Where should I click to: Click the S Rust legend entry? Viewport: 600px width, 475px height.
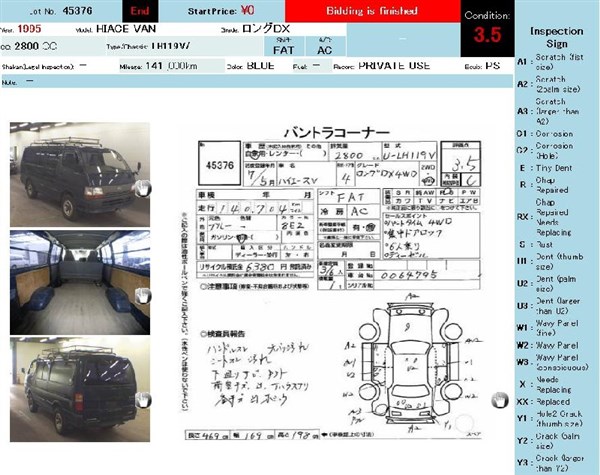pyautogui.click(x=536, y=244)
